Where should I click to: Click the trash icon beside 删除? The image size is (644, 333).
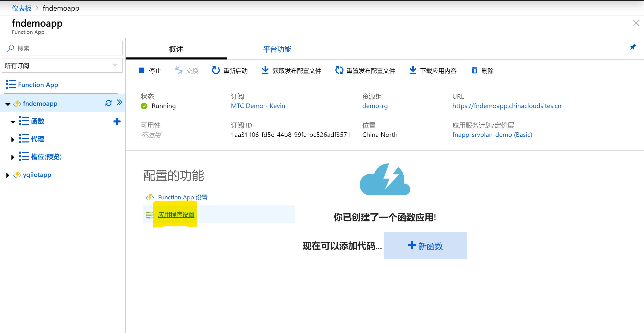tap(474, 70)
